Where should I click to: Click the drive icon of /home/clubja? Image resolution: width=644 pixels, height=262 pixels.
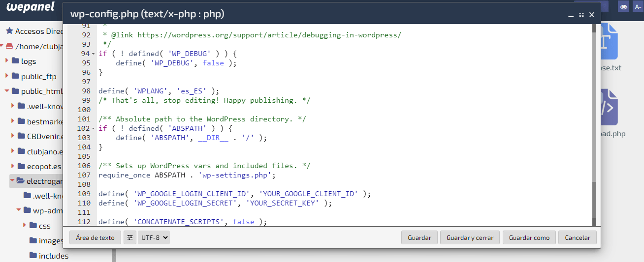(x=9, y=46)
